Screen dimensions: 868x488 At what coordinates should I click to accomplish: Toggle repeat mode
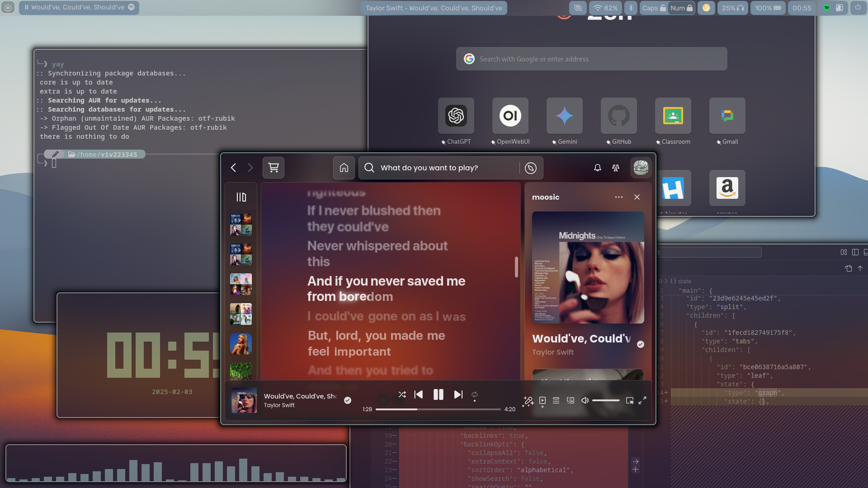[475, 394]
